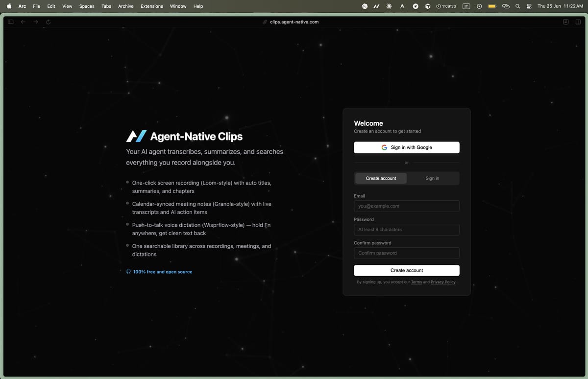Submit the white Create account button
The height and width of the screenshot is (379, 588).
point(407,270)
